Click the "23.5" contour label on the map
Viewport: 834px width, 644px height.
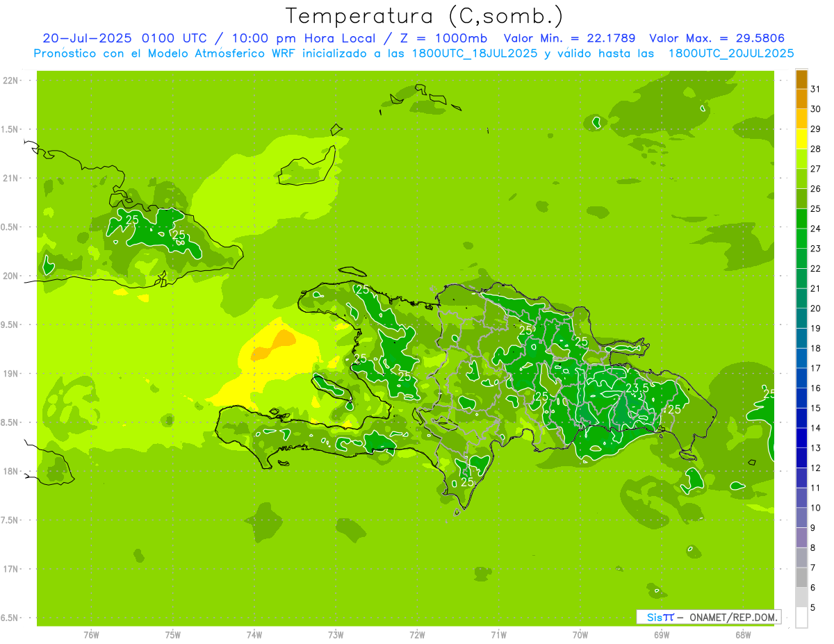(637, 388)
